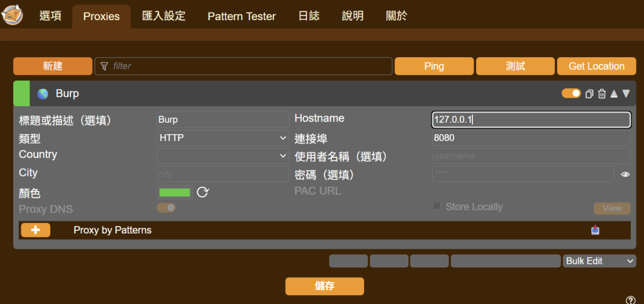Move Burp proxy up with arrow
Image resolution: width=644 pixels, height=304 pixels.
click(x=614, y=94)
